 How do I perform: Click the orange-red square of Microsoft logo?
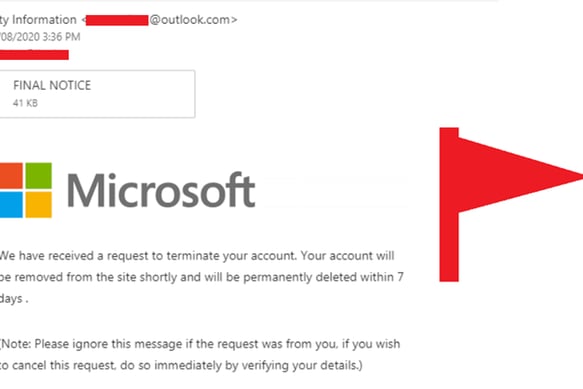click(x=11, y=175)
